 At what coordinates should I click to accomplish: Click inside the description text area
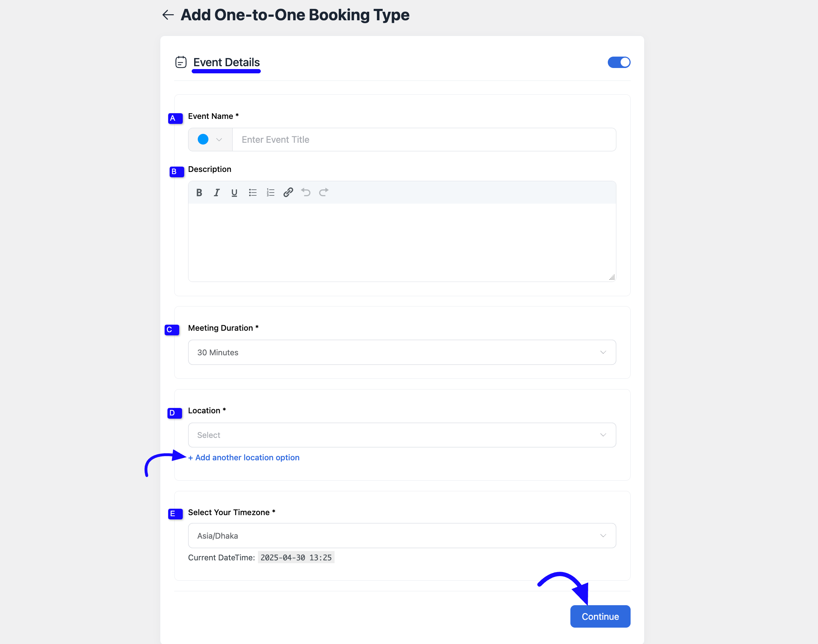[402, 242]
